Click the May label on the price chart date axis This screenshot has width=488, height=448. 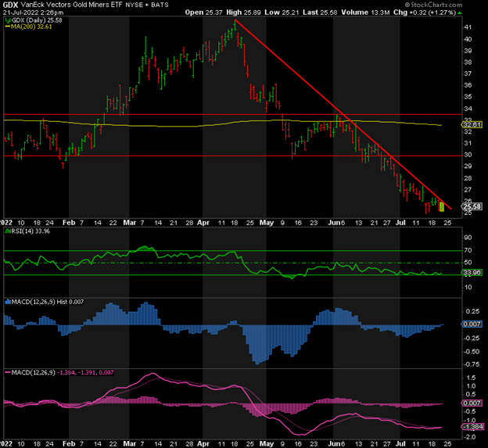(267, 223)
